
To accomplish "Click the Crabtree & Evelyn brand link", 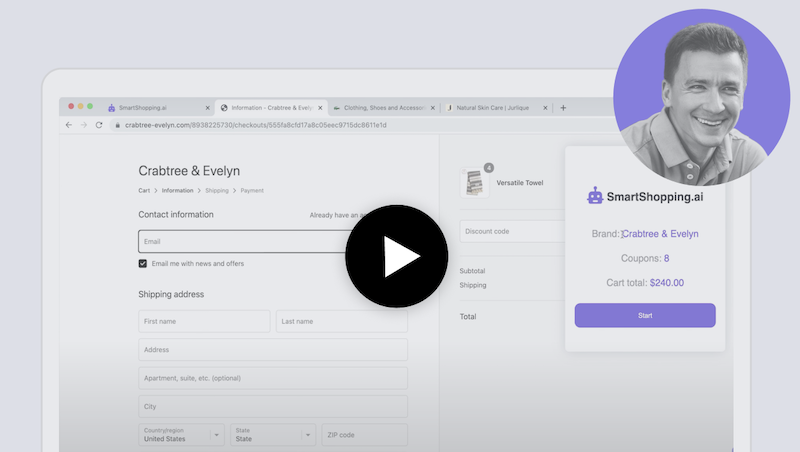I will coord(660,234).
